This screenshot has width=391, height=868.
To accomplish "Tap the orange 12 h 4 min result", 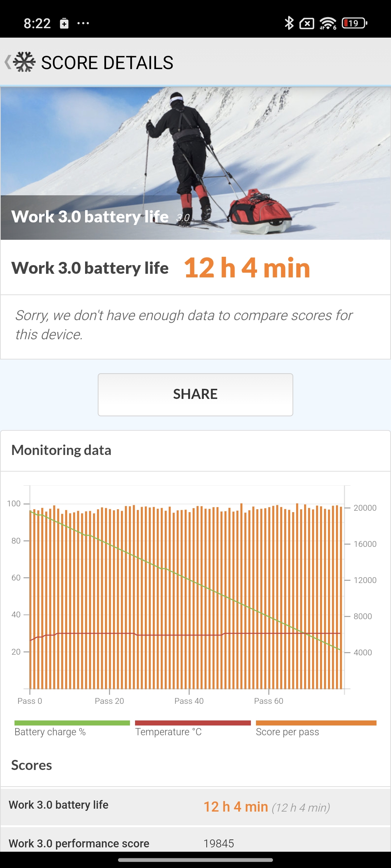I will pyautogui.click(x=247, y=268).
